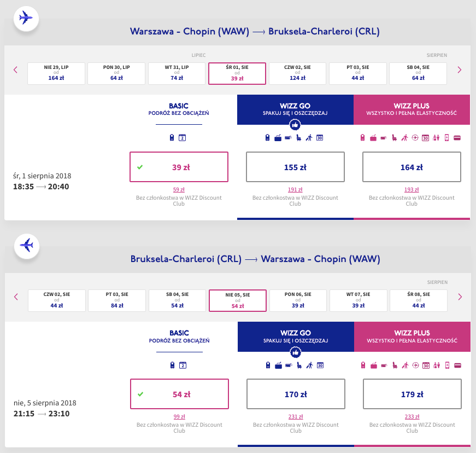Pick the 179 zł WIZZ PLUS return fare
476x453 pixels.
click(412, 394)
